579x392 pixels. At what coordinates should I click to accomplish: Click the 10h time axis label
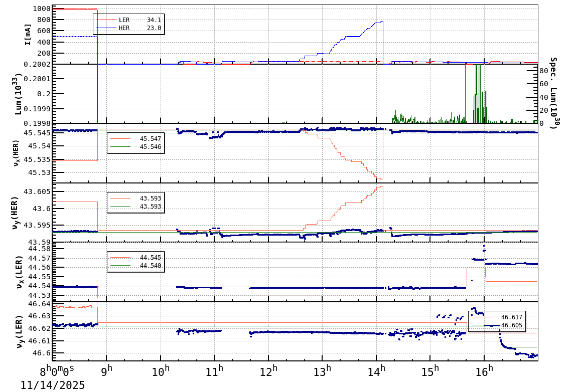tap(161, 370)
